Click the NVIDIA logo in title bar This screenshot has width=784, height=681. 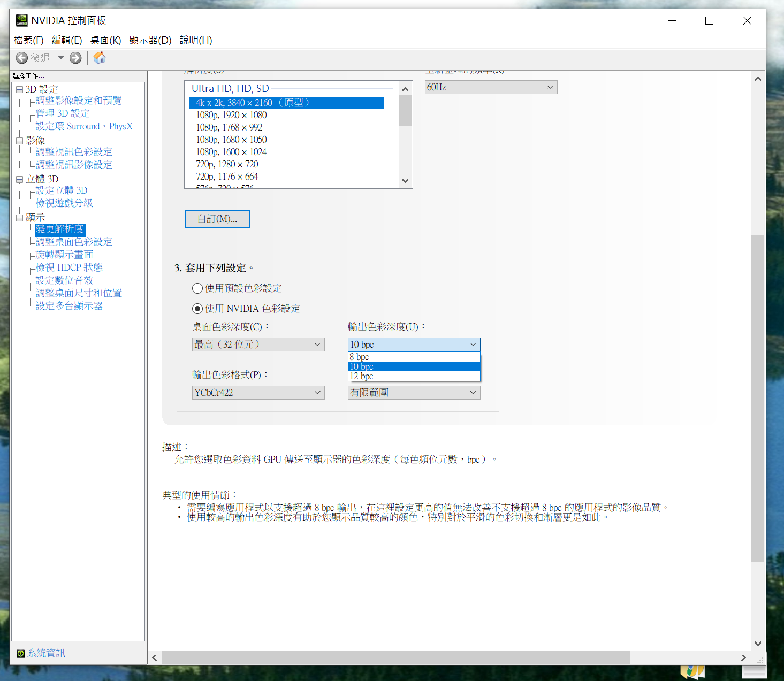(x=21, y=20)
